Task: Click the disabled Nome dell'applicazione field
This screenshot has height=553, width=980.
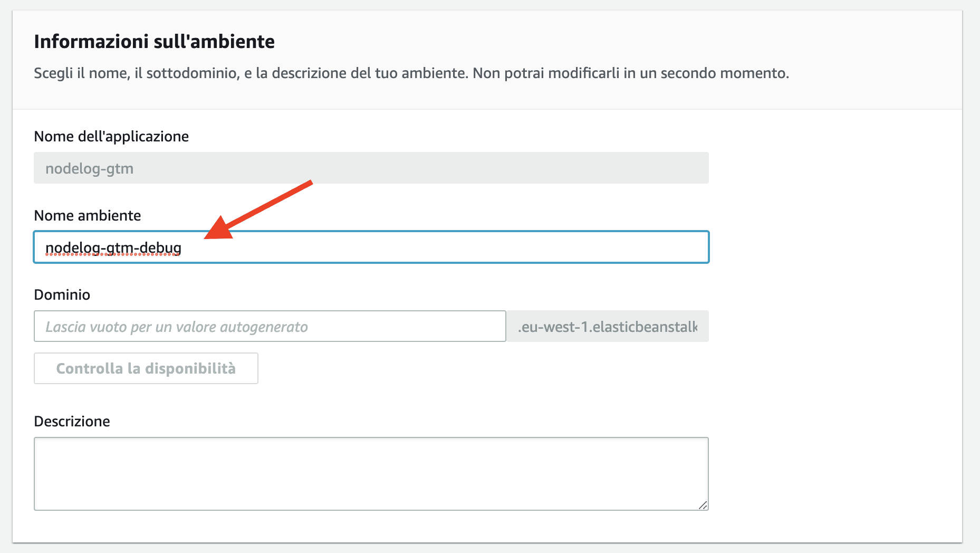Action: click(x=369, y=168)
